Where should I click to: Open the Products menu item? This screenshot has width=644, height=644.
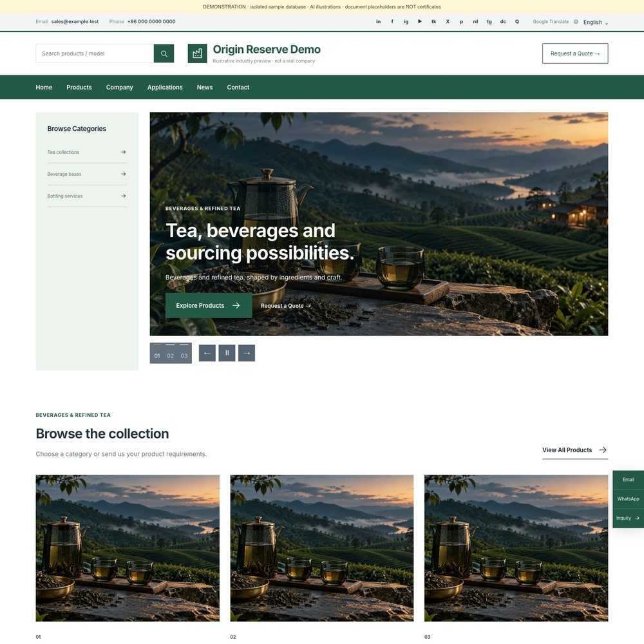click(79, 87)
